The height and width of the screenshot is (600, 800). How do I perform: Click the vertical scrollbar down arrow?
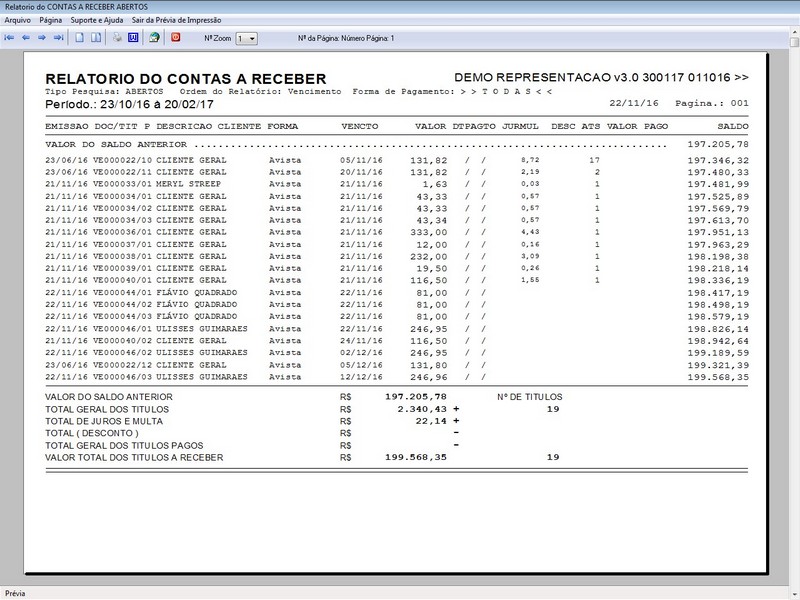tap(792, 574)
